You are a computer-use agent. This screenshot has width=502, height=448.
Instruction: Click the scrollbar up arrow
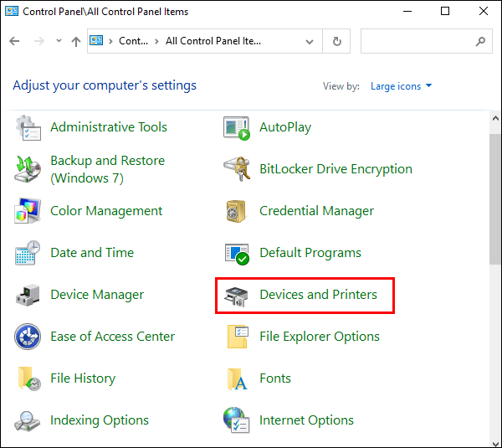coord(495,118)
